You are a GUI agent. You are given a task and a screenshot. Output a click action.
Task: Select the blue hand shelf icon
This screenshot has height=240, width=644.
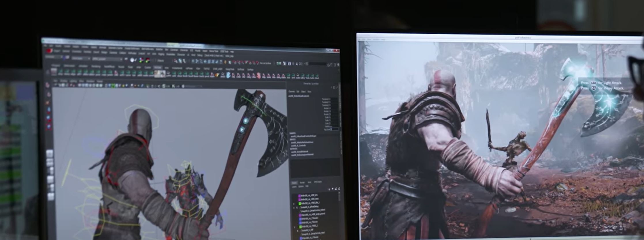coord(228,75)
